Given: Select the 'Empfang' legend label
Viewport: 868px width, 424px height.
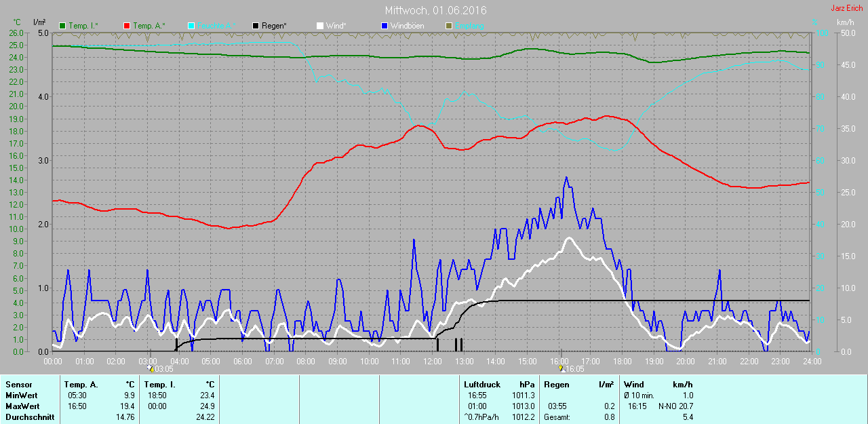Looking at the screenshot, I should pos(469,26).
